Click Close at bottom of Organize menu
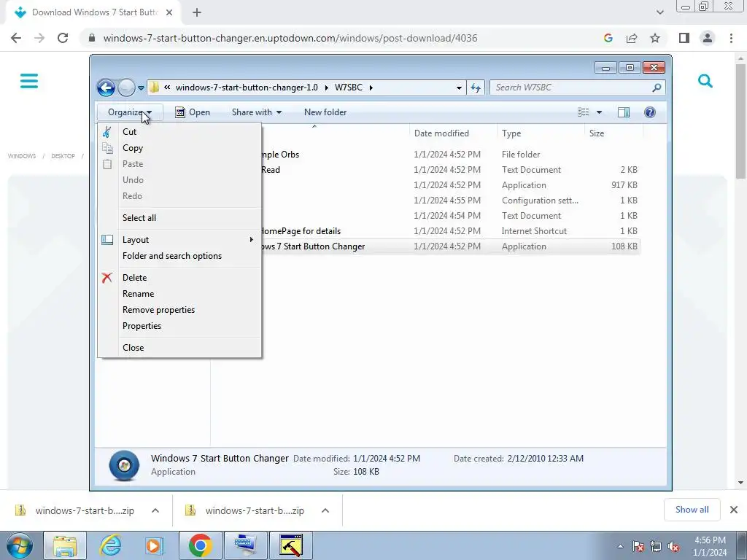Viewport: 747px width, 560px height. (x=179, y=348)
